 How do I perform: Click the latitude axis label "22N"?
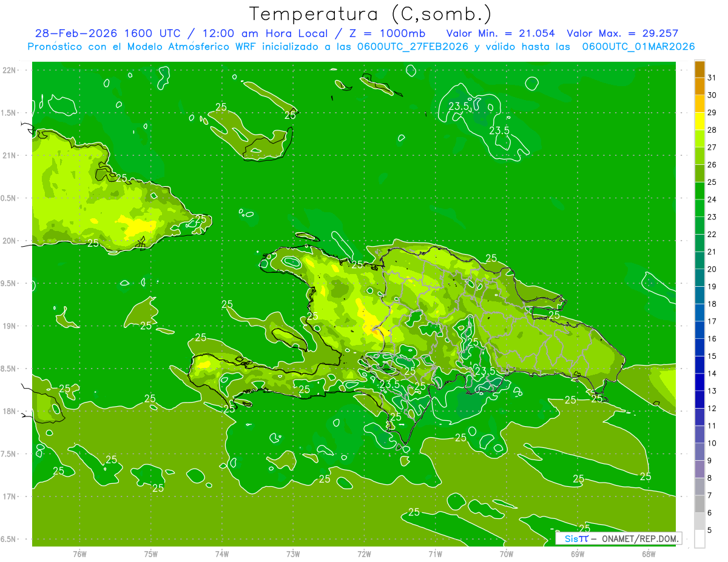pos(10,70)
